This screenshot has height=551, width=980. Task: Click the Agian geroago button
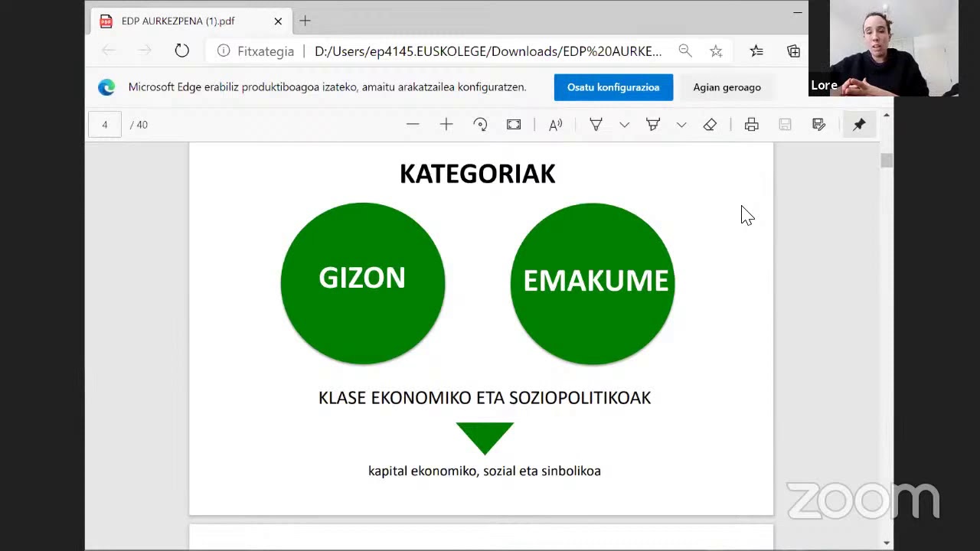(727, 87)
